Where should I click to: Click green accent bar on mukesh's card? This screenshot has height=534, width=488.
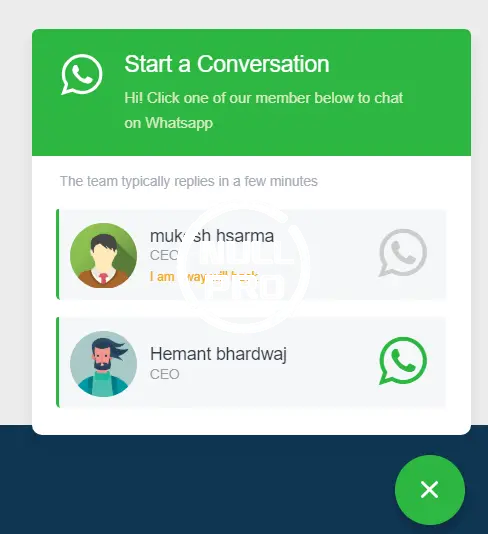tap(58, 254)
